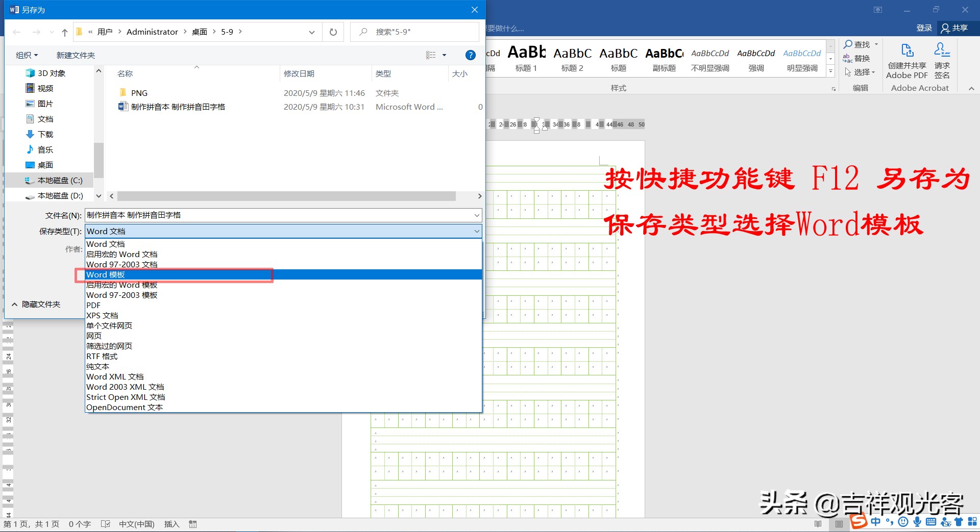Click 桌面 in the breadcrumb path
Image resolution: width=980 pixels, height=532 pixels.
coord(200,32)
